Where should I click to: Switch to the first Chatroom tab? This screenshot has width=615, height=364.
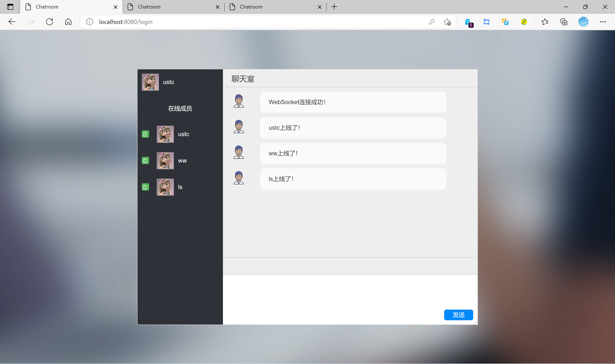point(71,7)
